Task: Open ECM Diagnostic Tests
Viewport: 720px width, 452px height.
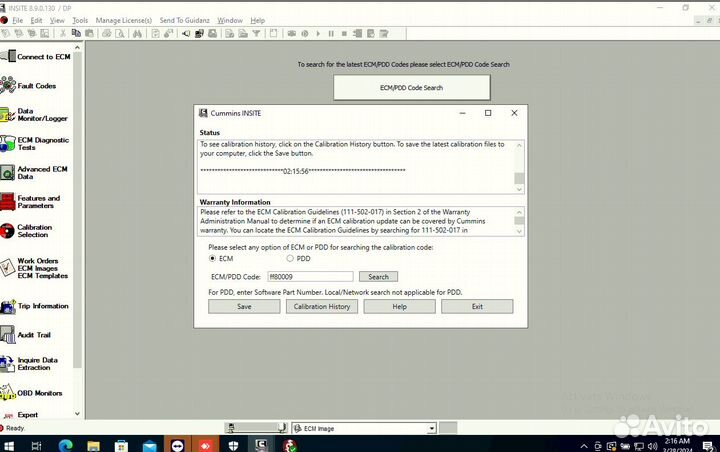Action: pyautogui.click(x=35, y=143)
